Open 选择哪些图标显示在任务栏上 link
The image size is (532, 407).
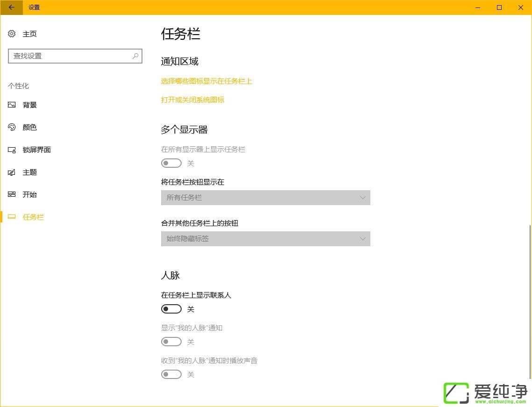coord(206,81)
